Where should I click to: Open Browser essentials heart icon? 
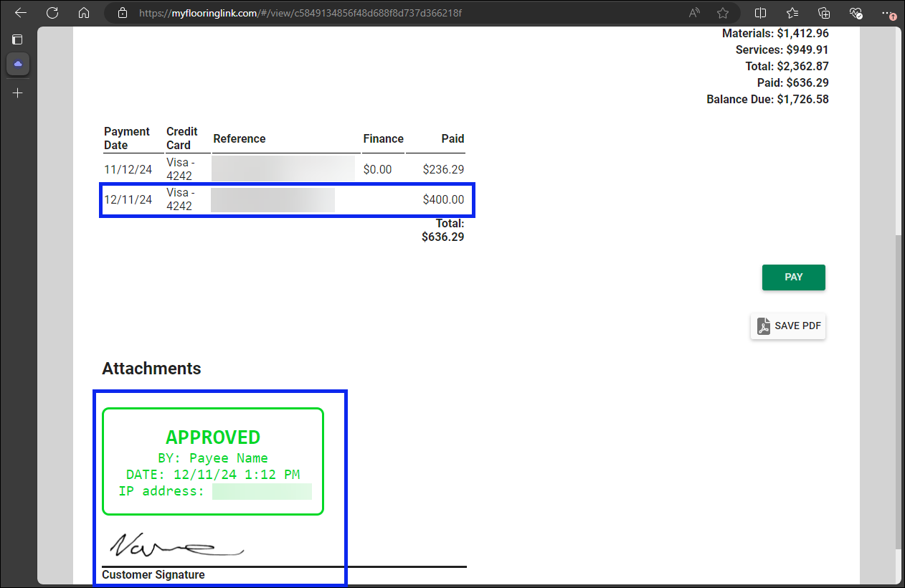856,13
